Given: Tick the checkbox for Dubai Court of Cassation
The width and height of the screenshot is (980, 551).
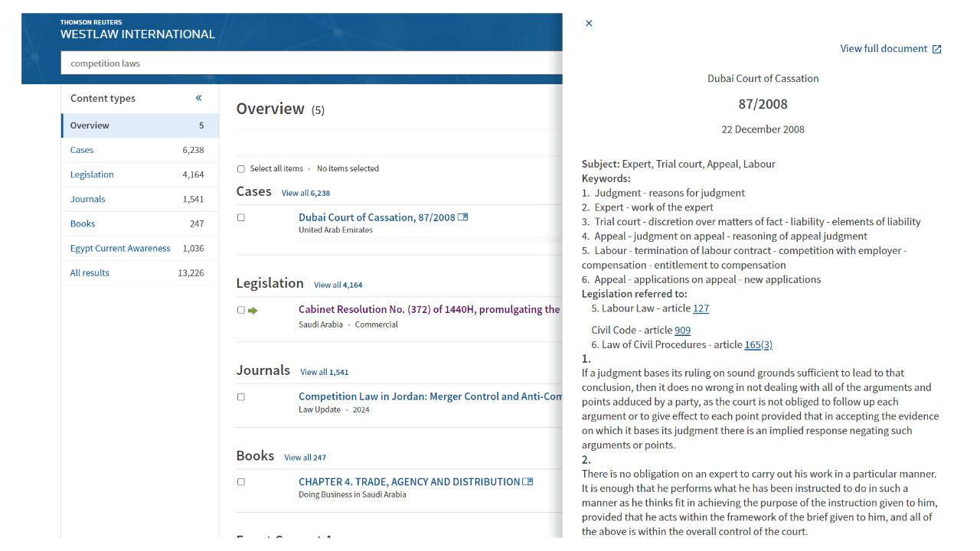Looking at the screenshot, I should (x=241, y=218).
